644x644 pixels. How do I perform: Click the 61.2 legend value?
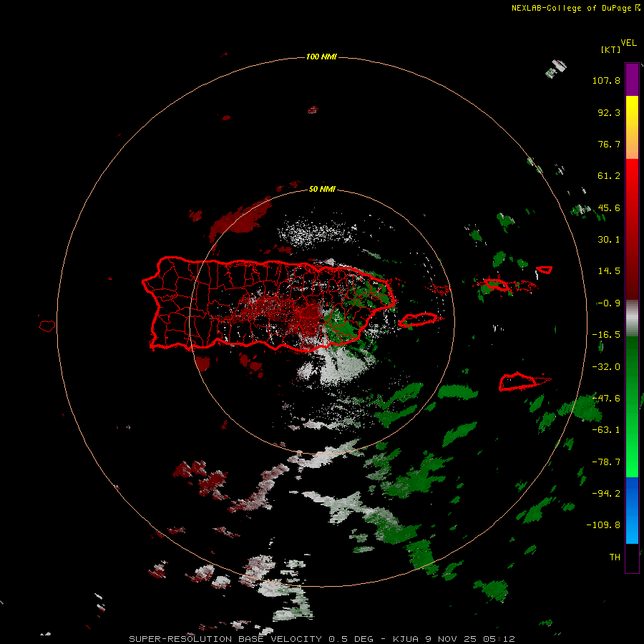[609, 176]
